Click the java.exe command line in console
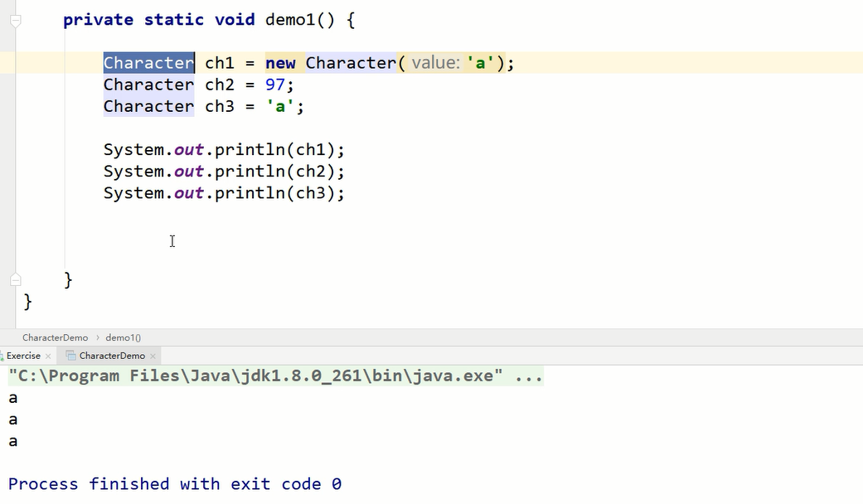 tap(276, 376)
